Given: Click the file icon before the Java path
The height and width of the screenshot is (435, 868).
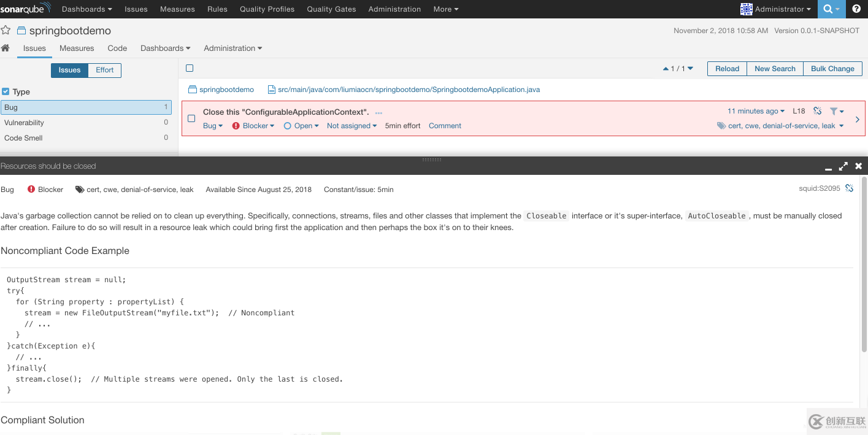Looking at the screenshot, I should click(x=272, y=90).
